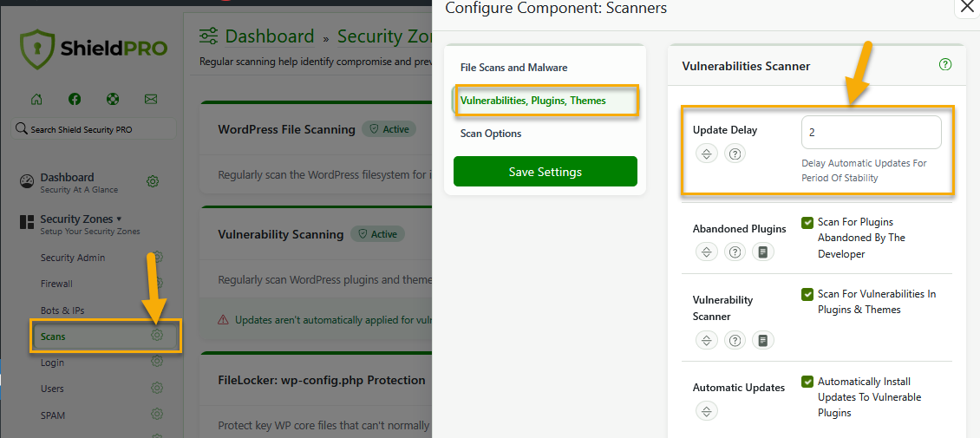Click Update Delay up-down arrows icon

pos(707,153)
